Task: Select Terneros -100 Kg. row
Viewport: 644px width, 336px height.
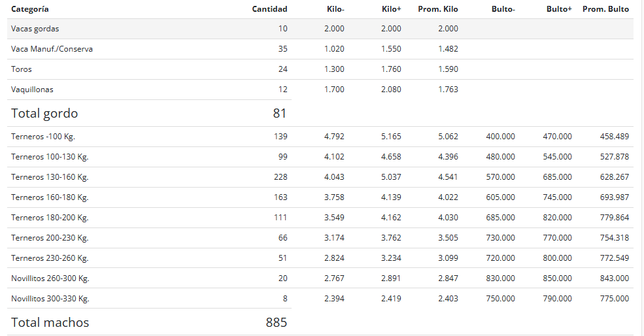Action: (320, 137)
